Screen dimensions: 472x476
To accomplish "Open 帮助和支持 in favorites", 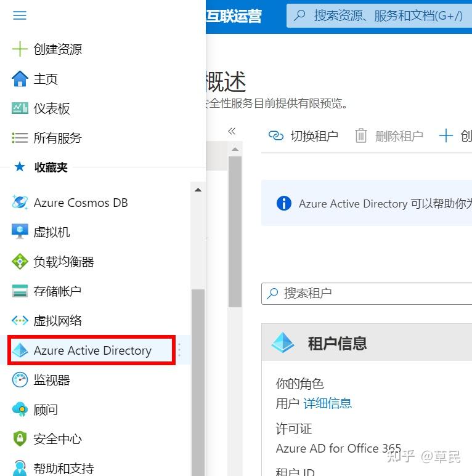I will click(63, 468).
